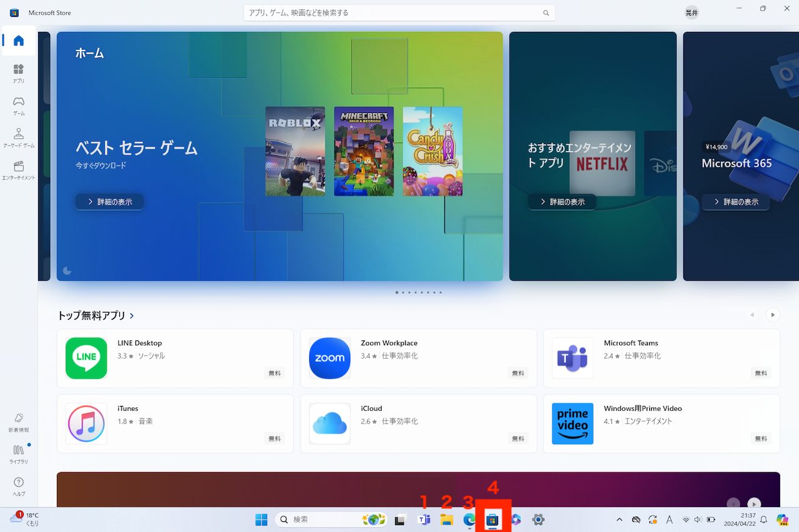
Task: Open notification bell in system tray
Action: click(x=763, y=520)
